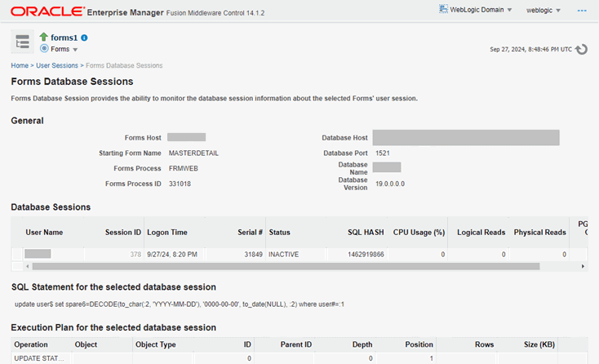Click the forms1 target name
The height and width of the screenshot is (364, 599).
coord(64,38)
